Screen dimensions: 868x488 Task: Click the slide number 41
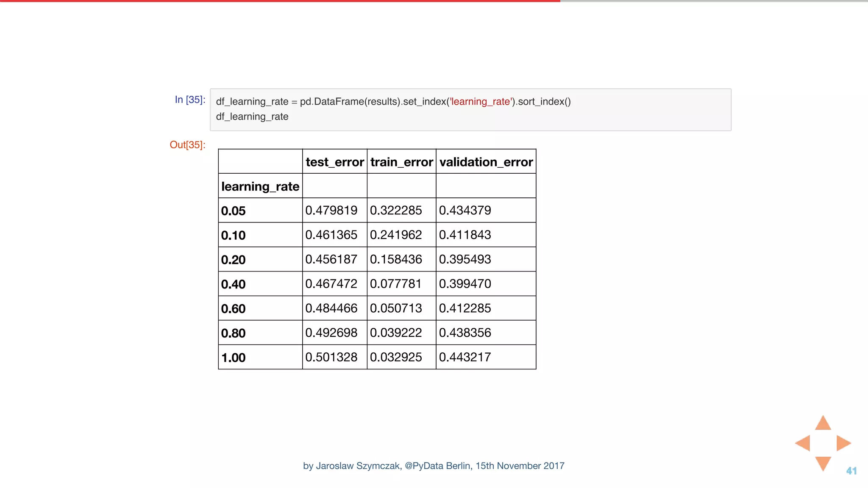[851, 471]
